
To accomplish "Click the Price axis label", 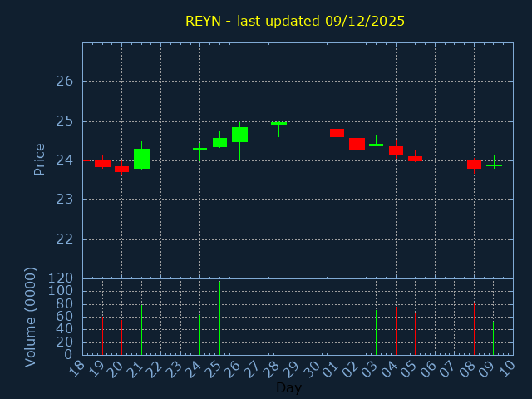I will point(39,159).
